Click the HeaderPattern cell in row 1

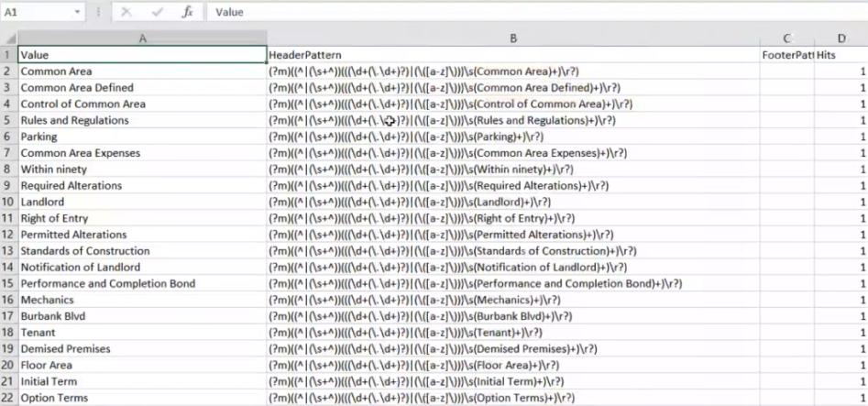click(512, 55)
